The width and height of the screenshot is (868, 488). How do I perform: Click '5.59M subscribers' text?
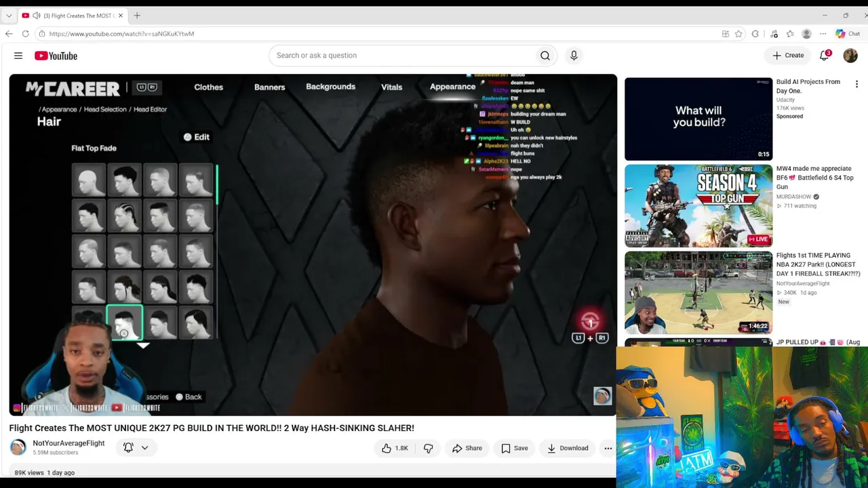[x=56, y=453]
